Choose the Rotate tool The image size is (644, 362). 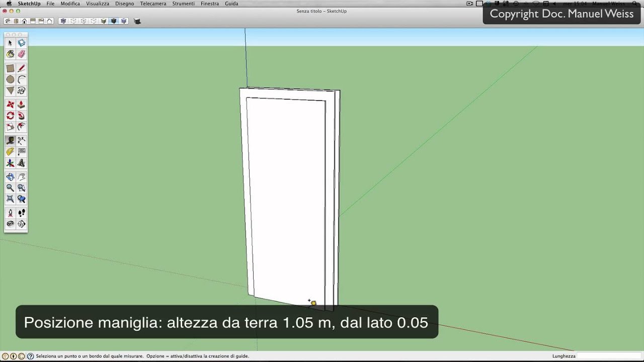point(10,116)
